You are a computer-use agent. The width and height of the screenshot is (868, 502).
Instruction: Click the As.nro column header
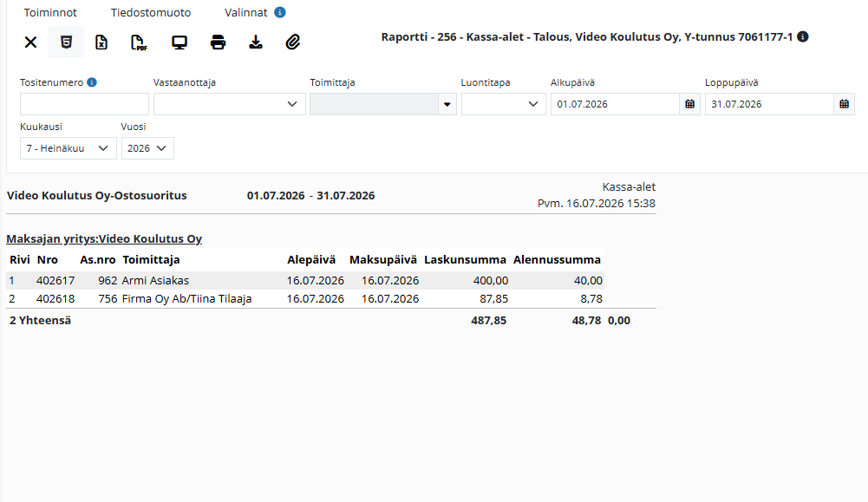[x=97, y=259]
